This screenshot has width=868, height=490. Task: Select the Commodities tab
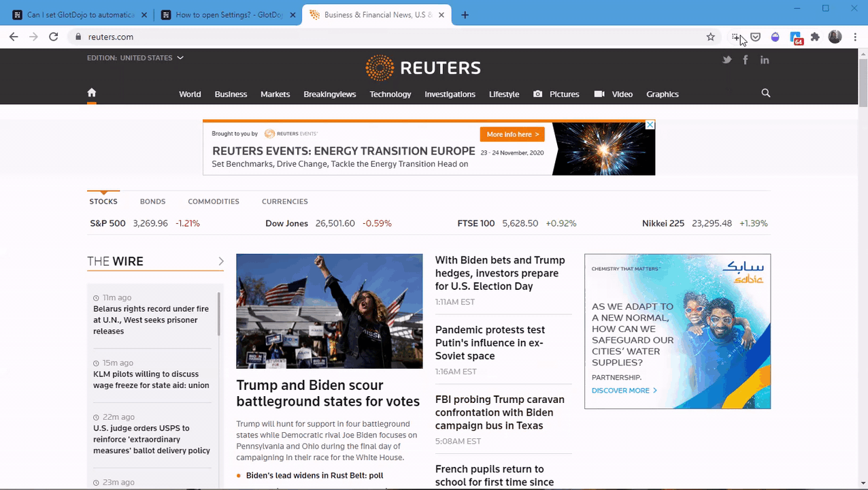pyautogui.click(x=214, y=201)
